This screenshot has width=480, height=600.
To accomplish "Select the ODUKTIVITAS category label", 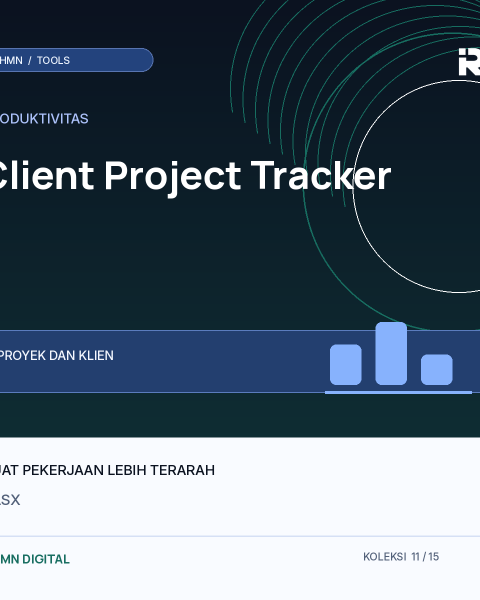I will pos(44,119).
